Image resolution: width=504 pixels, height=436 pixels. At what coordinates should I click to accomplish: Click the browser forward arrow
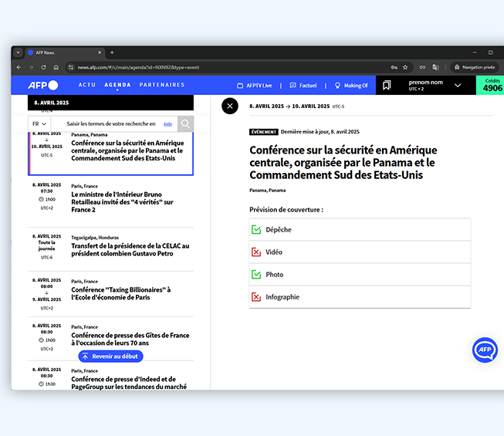pyautogui.click(x=31, y=67)
